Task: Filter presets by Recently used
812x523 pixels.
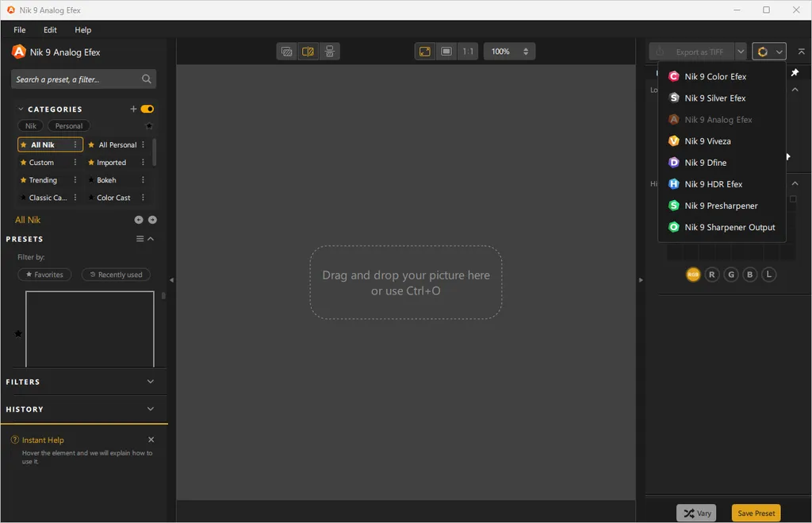Action: [116, 275]
